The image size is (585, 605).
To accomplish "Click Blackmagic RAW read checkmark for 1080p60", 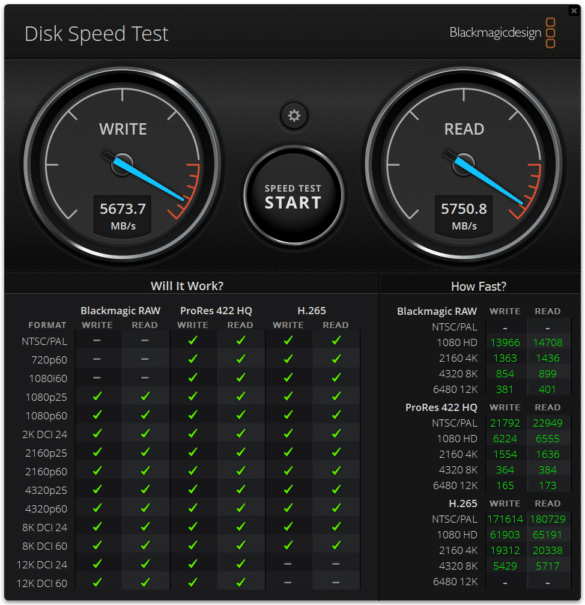I will tap(145, 414).
